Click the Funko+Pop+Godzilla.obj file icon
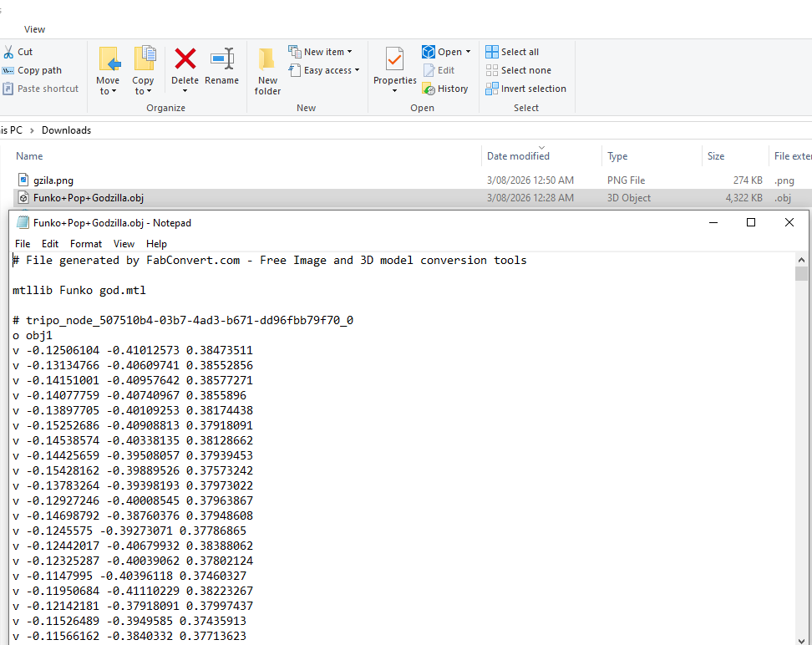 click(x=23, y=198)
